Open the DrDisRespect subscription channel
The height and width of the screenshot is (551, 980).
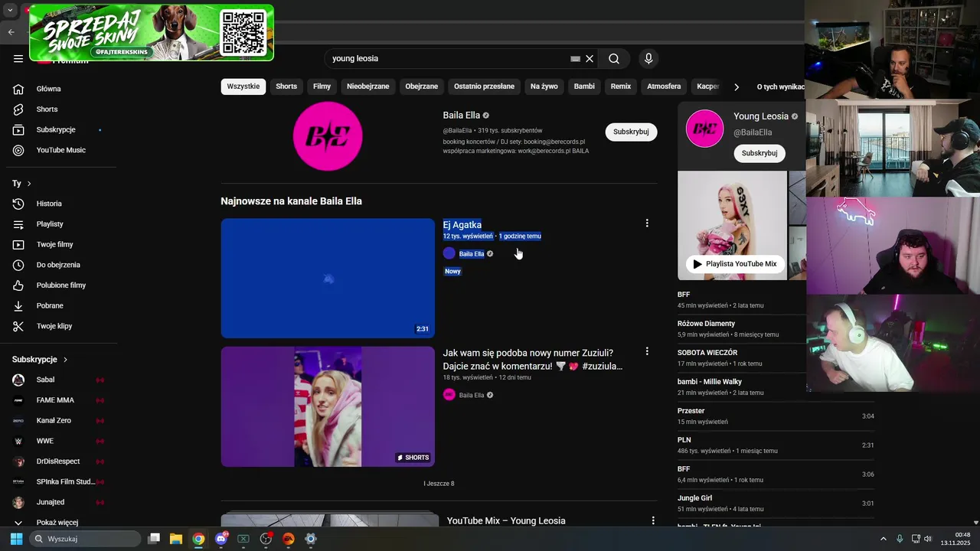pyautogui.click(x=58, y=461)
